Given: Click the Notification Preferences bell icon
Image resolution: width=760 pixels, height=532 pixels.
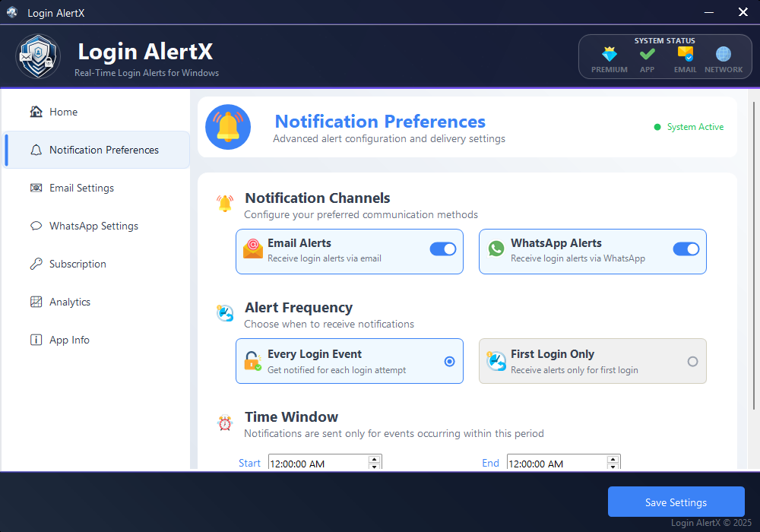Looking at the screenshot, I should [x=228, y=127].
